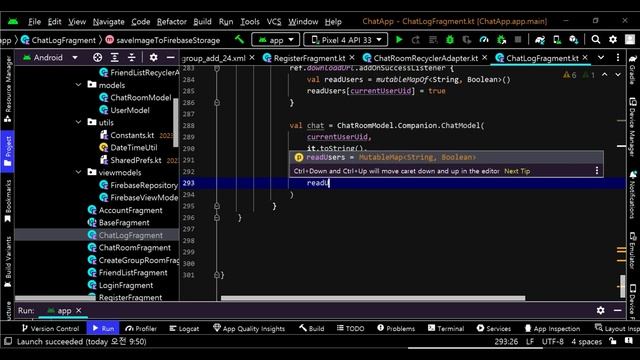Screen dimensions: 640x360
Task: Open the app run configuration dropdown
Action: point(276,40)
